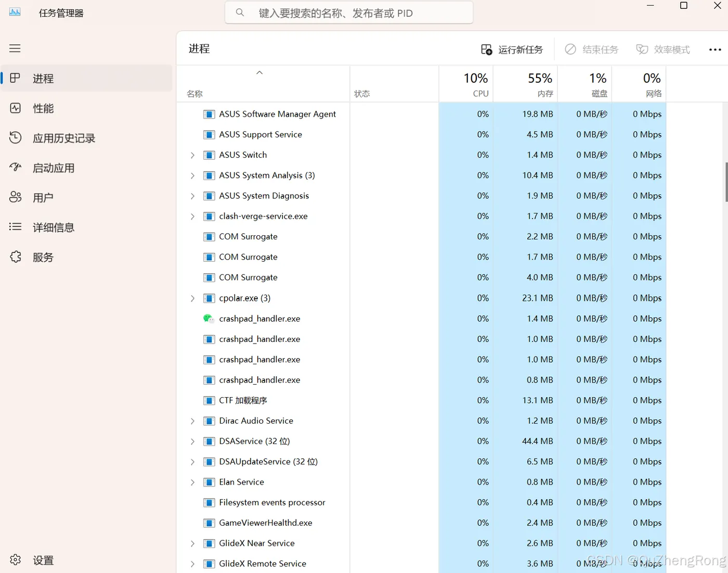Click the Performance icon in the sidebar
Viewport: 728px width, 573px height.
click(16, 108)
